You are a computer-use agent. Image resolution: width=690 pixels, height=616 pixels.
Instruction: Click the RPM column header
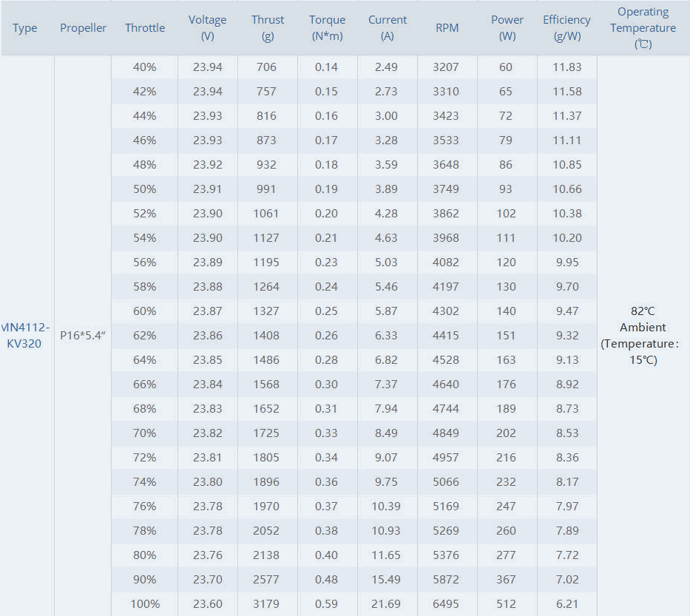pos(447,27)
